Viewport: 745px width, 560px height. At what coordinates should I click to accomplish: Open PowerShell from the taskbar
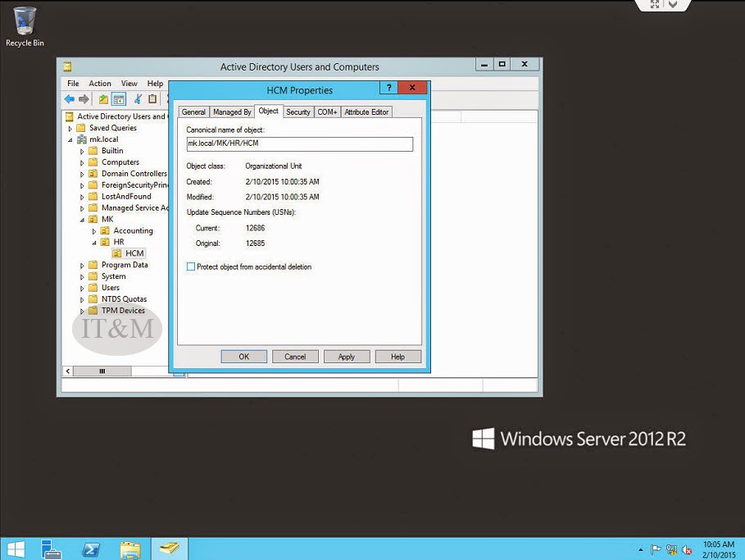tap(91, 548)
